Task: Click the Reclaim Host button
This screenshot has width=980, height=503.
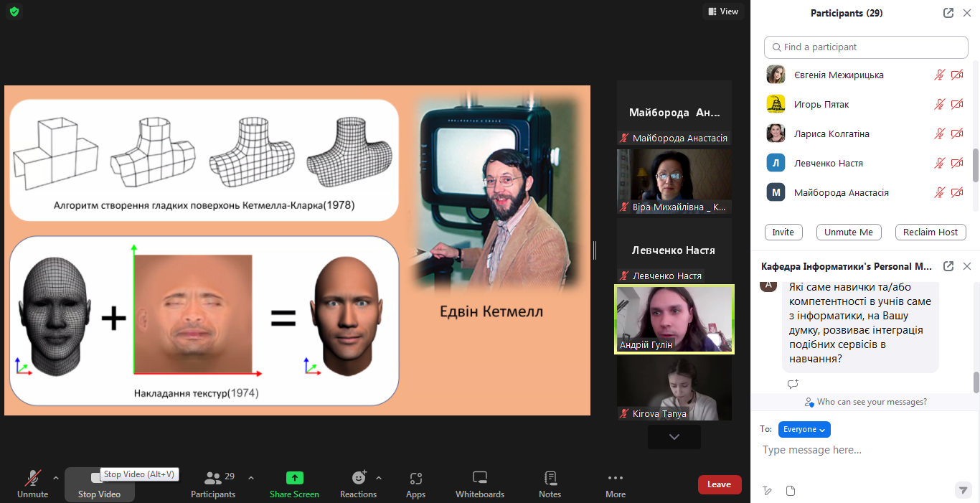Action: 930,232
